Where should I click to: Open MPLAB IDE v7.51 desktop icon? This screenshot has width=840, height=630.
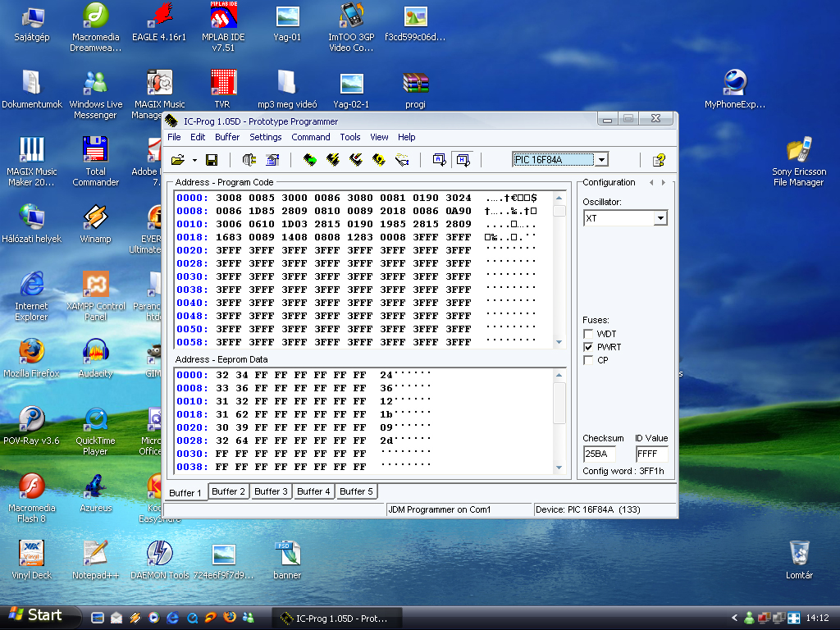click(x=223, y=26)
